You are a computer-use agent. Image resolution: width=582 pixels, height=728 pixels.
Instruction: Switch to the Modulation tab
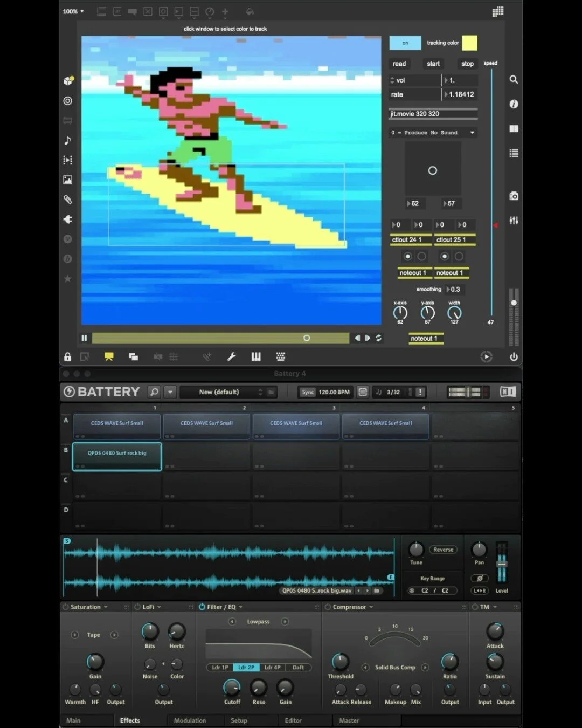190,720
